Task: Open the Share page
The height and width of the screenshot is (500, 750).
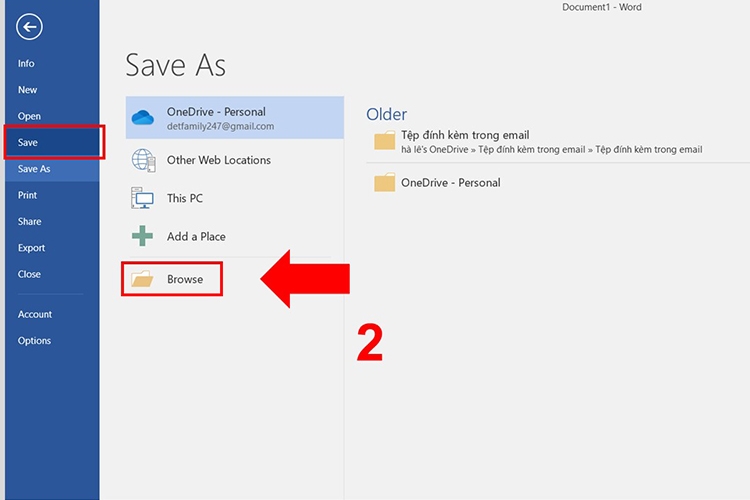Action: pyautogui.click(x=52, y=221)
